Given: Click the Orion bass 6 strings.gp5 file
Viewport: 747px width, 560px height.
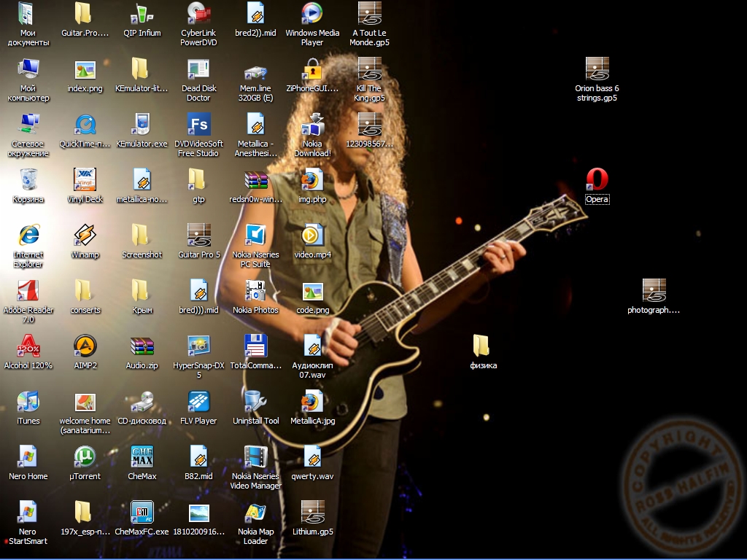Looking at the screenshot, I should click(x=597, y=69).
